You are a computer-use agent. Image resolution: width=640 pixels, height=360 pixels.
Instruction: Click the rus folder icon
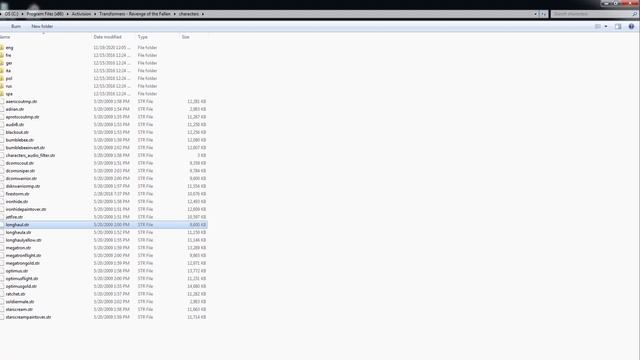[x=2, y=86]
